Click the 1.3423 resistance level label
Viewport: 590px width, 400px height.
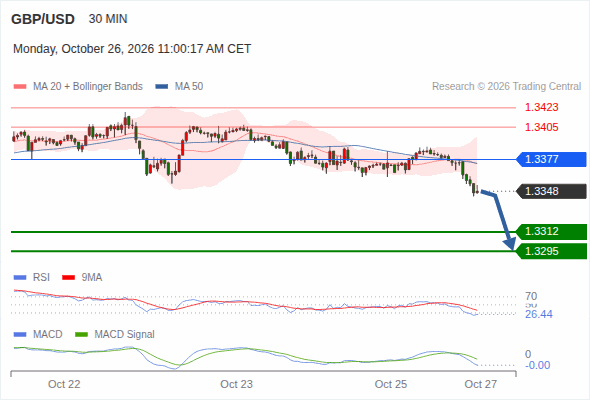coord(541,107)
